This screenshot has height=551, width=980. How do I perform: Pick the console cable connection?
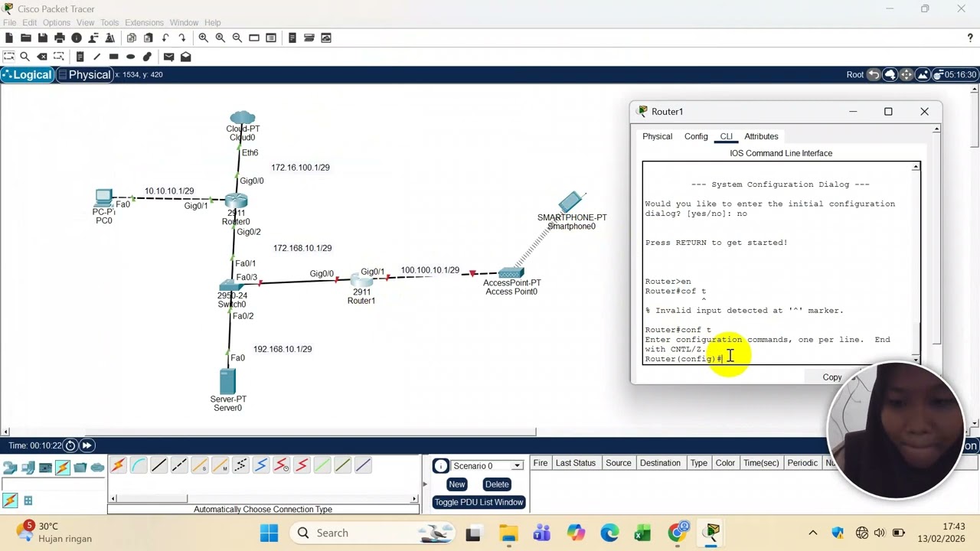point(139,465)
